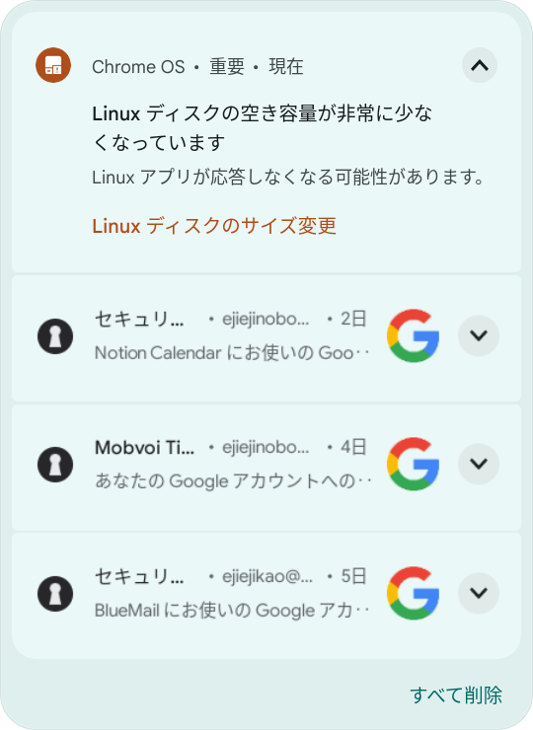Viewport: 533px width, 730px height.
Task: Click the keyhole icon on the BlueMail notification
Action: pyautogui.click(x=55, y=594)
